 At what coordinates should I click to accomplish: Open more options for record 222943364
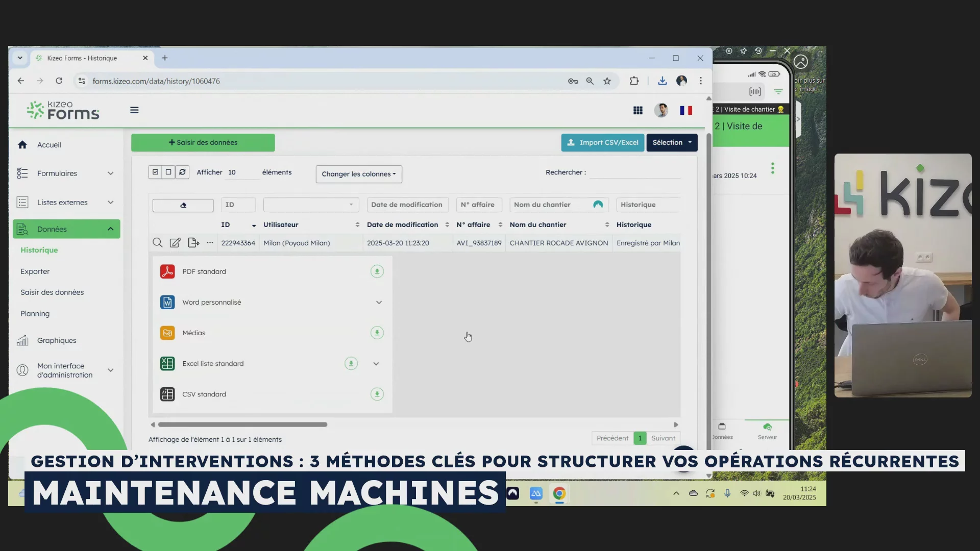(210, 243)
